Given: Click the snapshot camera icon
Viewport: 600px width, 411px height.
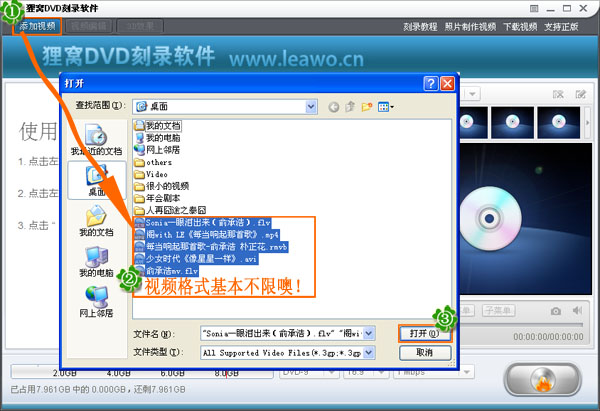Looking at the screenshot, I should [x=555, y=310].
